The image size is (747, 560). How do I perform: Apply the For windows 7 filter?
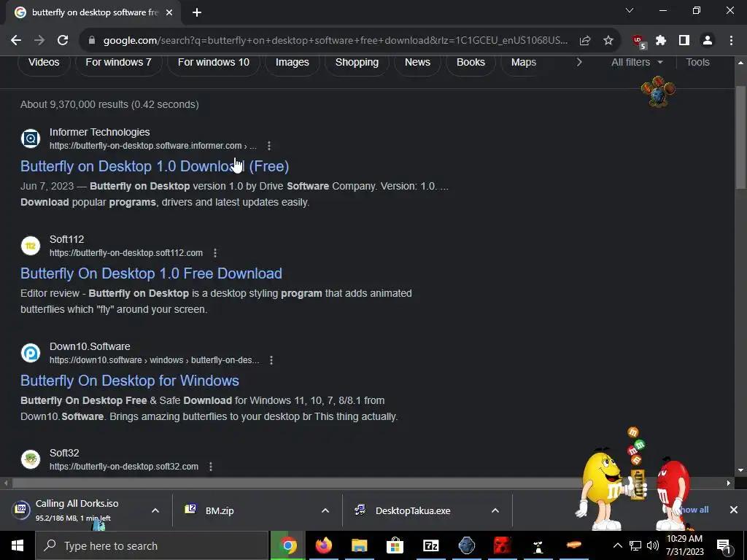tap(118, 63)
